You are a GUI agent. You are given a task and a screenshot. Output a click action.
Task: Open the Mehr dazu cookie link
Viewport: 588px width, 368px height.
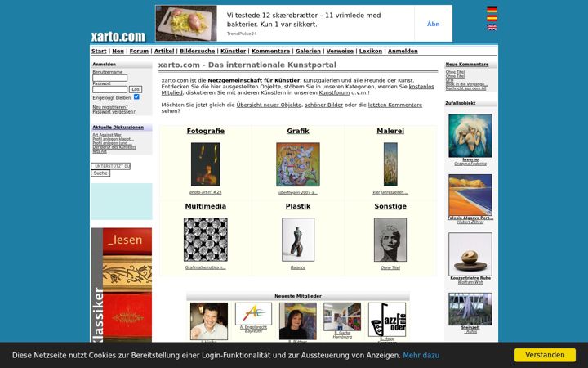421,355
